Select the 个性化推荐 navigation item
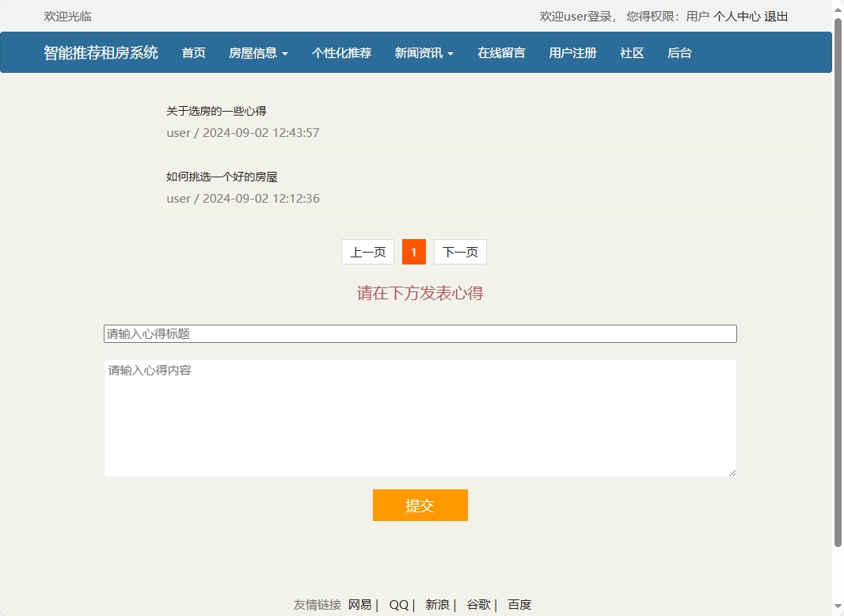Screen dimensions: 844x616 click(x=340, y=52)
